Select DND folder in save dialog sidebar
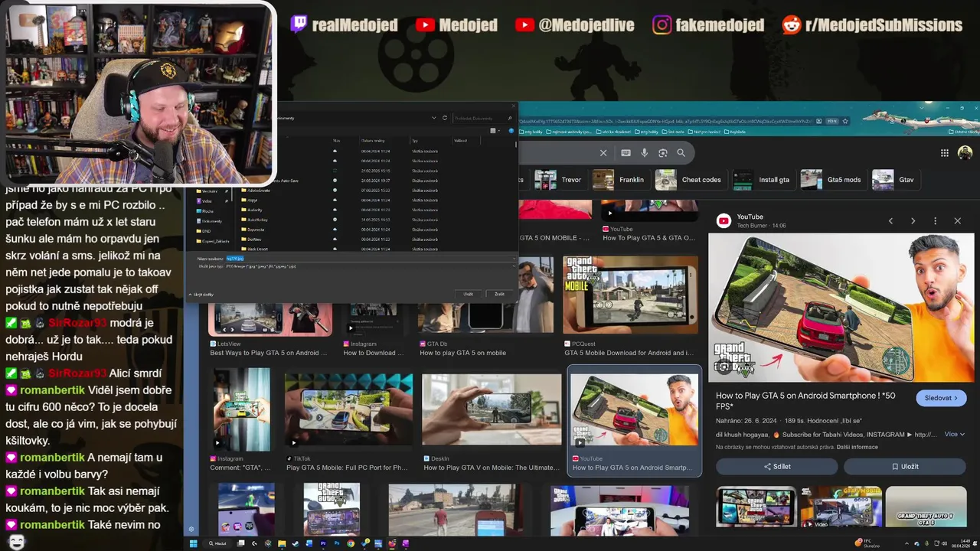 point(205,230)
